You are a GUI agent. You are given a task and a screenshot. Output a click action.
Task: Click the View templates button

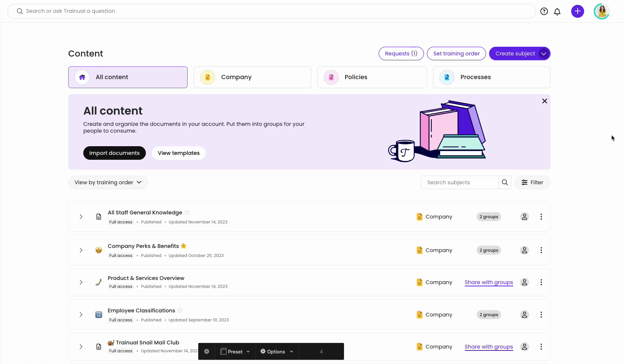tap(179, 153)
